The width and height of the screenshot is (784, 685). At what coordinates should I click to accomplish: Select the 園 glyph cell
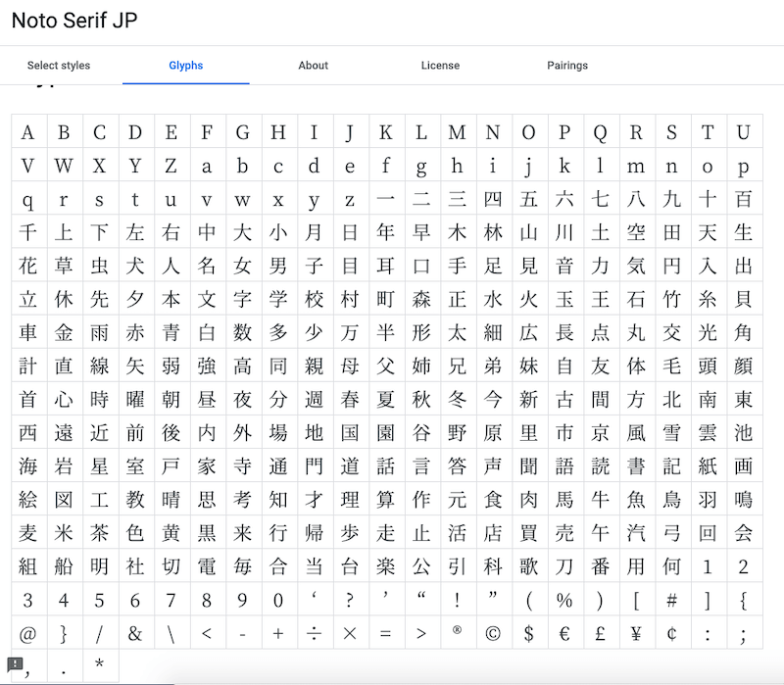point(387,432)
